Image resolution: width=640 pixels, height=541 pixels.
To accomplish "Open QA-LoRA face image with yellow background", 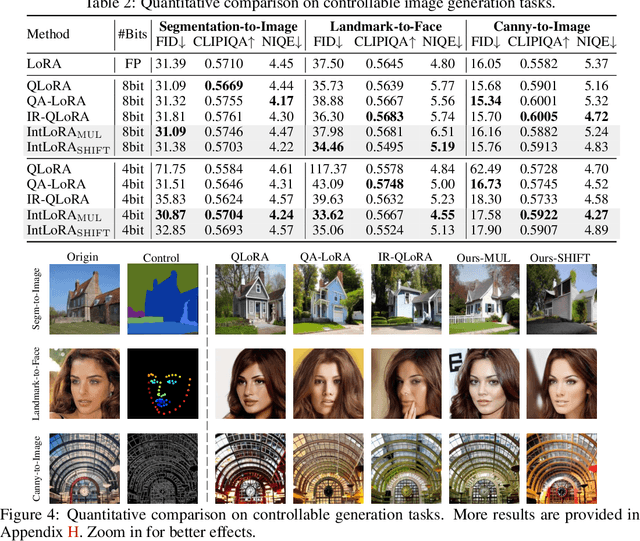I will 328,383.
